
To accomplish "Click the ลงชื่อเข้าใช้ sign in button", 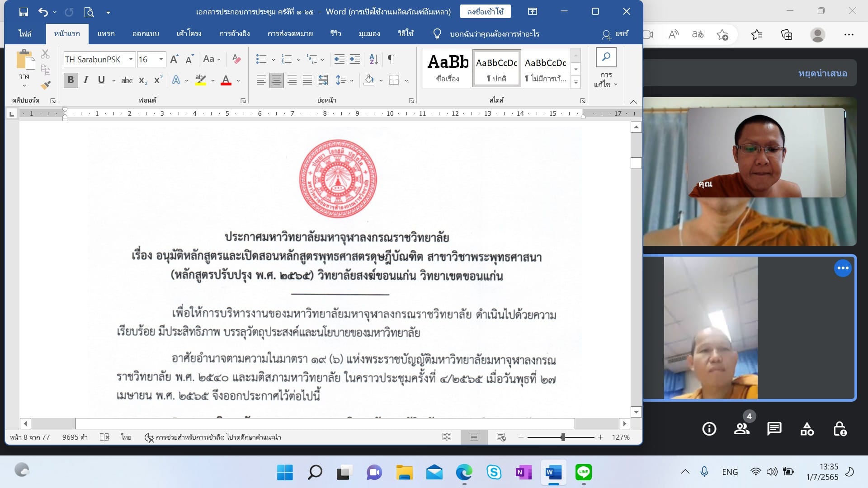I will click(x=486, y=11).
